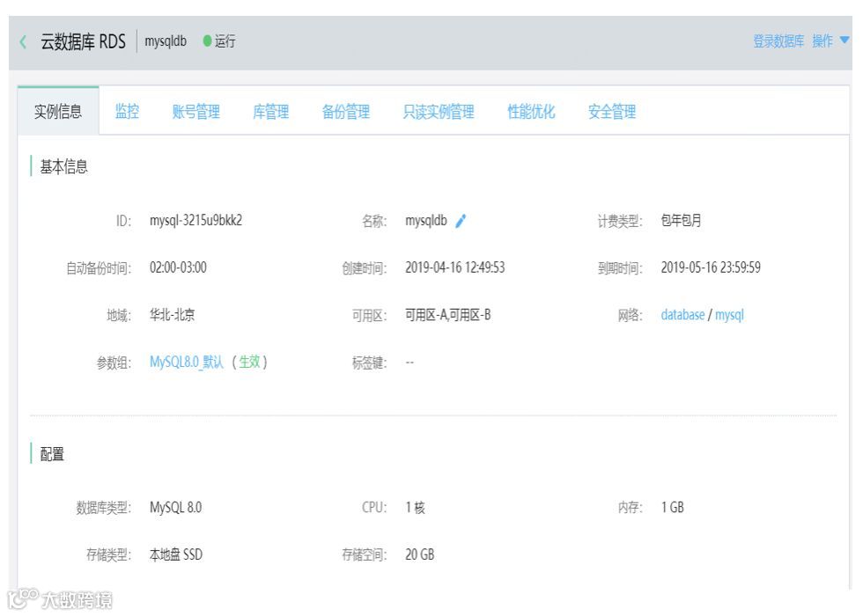Click the expiry time 2019-05-16 23:59:59
The height and width of the screenshot is (616, 863).
click(x=711, y=268)
